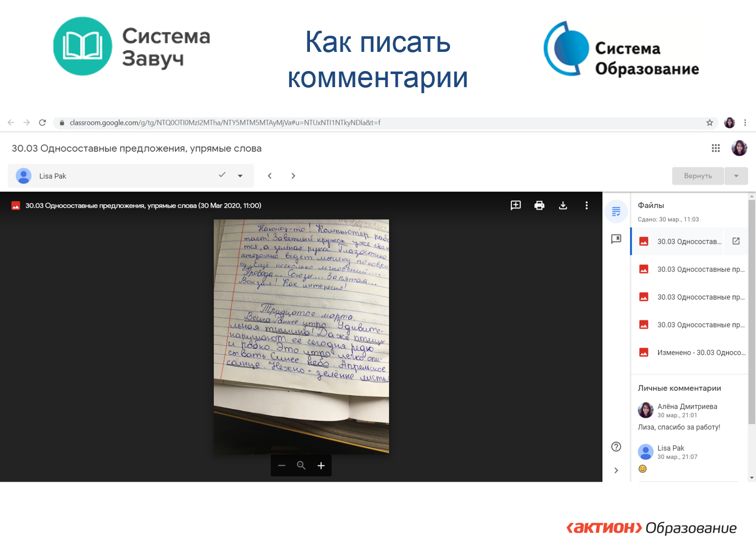Zoom out of the notebook photo

(282, 465)
